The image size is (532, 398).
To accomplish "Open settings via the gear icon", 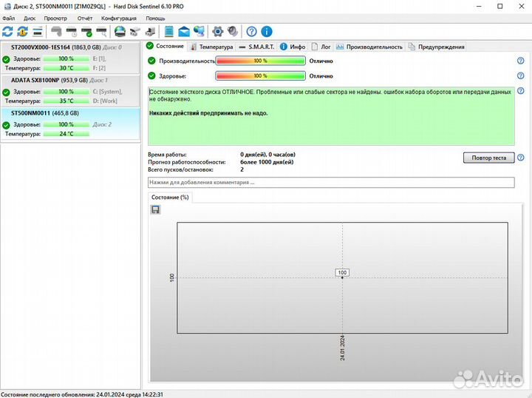I will 217,31.
